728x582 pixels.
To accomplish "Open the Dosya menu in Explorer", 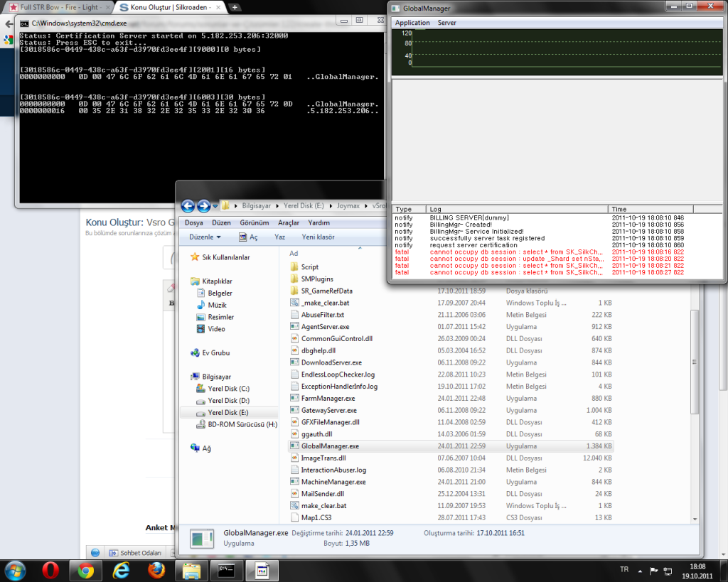I will coord(193,222).
